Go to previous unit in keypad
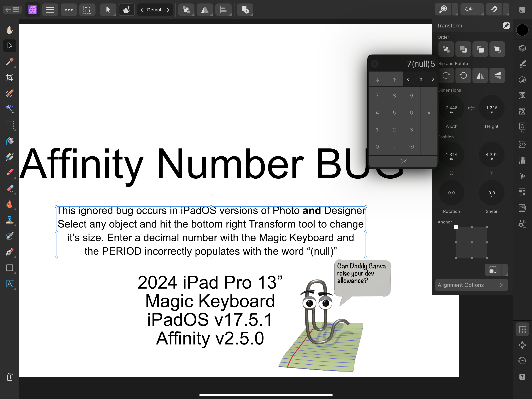The image size is (532, 399). (x=408, y=79)
